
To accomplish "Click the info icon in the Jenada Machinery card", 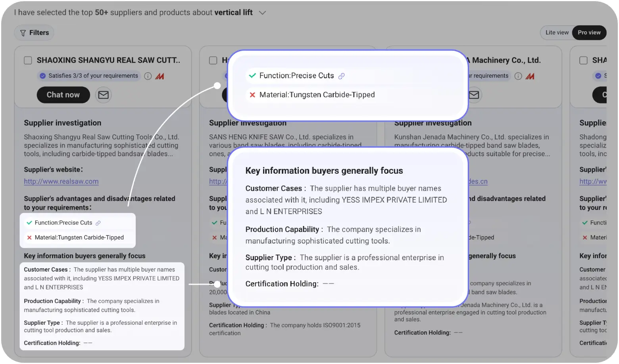I will [518, 76].
